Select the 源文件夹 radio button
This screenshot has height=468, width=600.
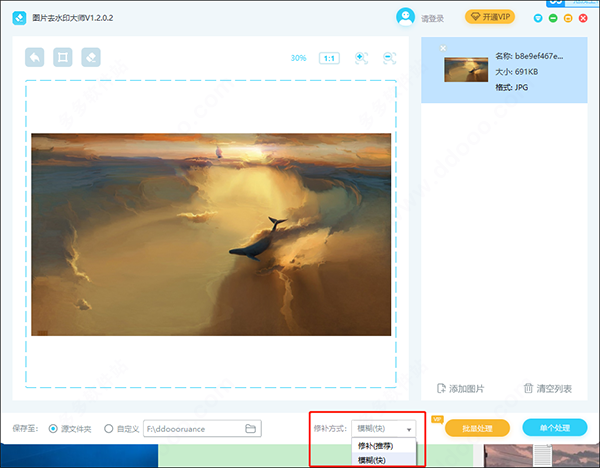(53, 428)
